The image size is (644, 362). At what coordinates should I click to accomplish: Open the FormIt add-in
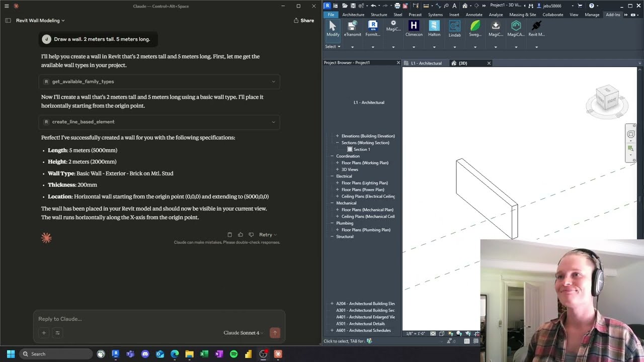pos(373,29)
